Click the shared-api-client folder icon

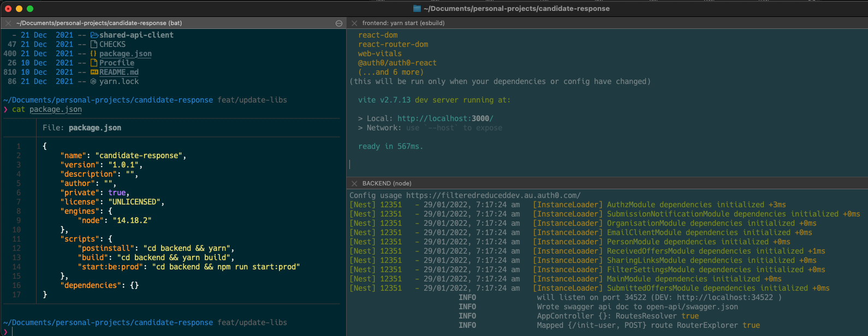tap(94, 35)
